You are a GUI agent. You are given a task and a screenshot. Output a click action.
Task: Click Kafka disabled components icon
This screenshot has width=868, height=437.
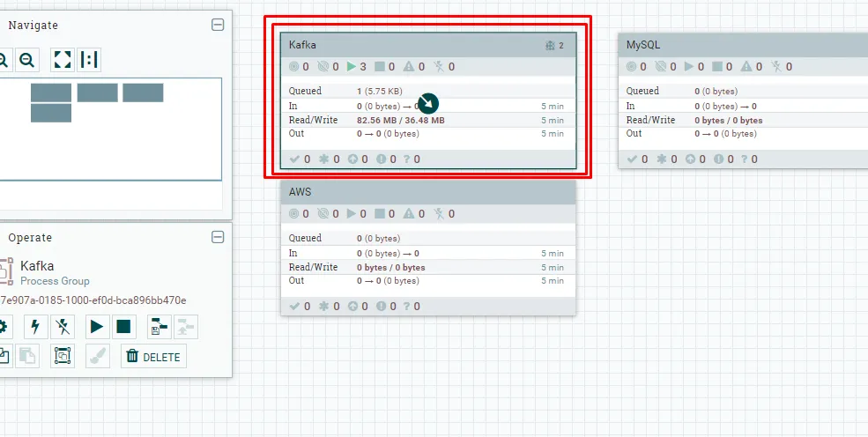[439, 66]
